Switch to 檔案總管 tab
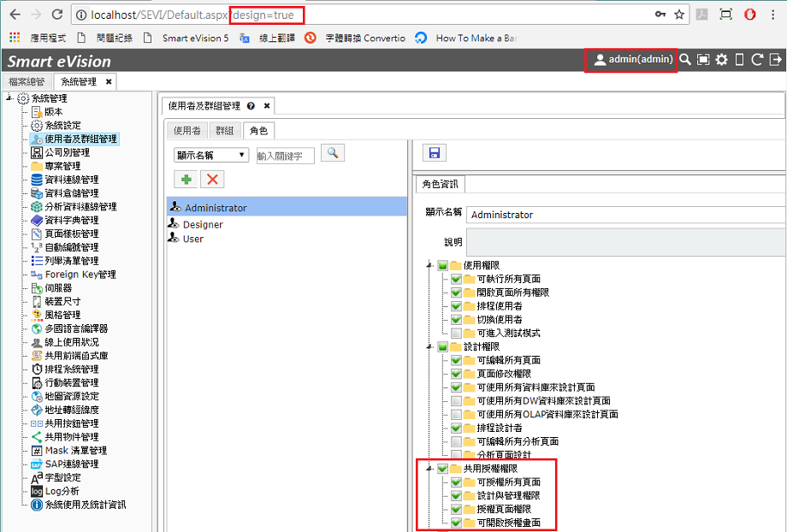787x532 pixels. [27, 82]
